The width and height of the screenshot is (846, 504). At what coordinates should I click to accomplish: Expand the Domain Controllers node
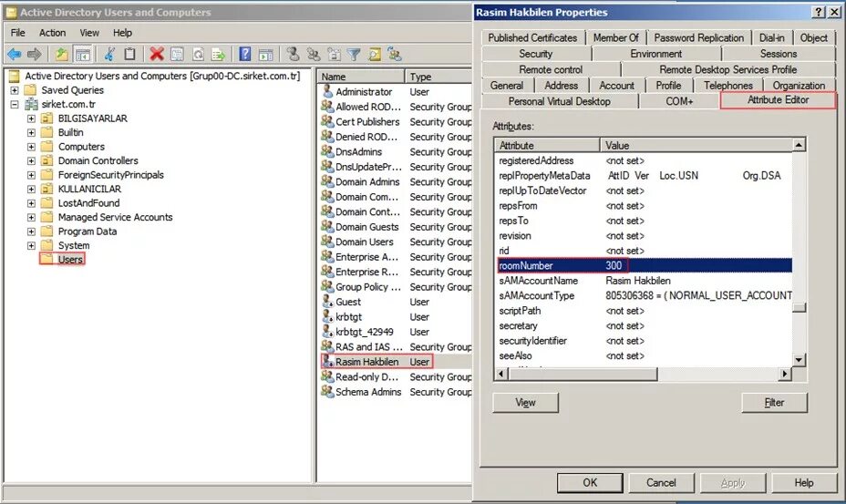click(x=31, y=160)
